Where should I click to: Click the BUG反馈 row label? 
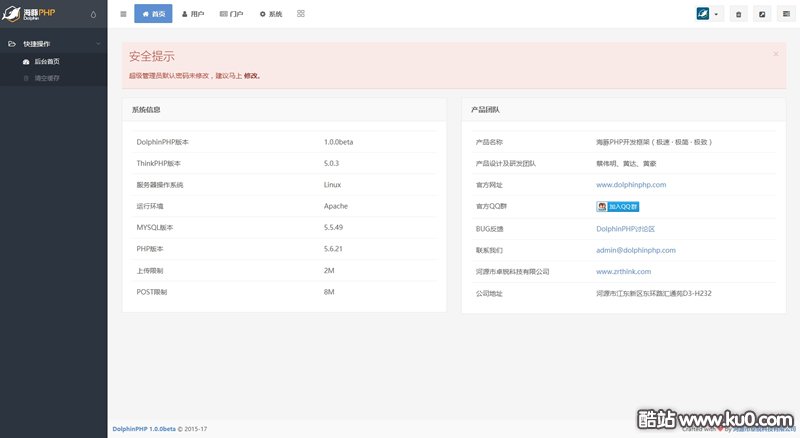[489, 229]
